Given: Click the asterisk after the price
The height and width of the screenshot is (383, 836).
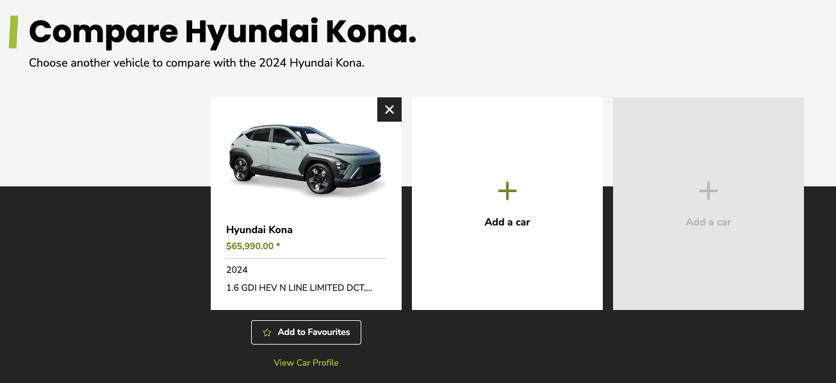Looking at the screenshot, I should click(x=278, y=245).
